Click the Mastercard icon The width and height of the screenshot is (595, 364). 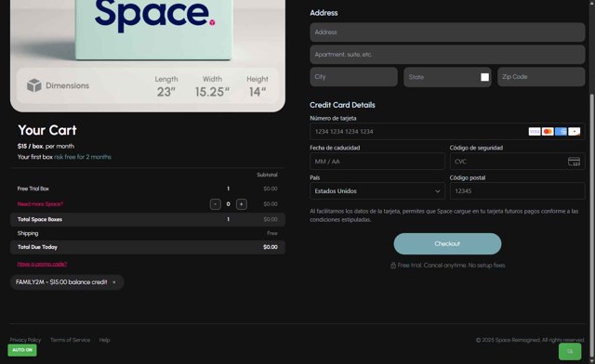pos(548,132)
